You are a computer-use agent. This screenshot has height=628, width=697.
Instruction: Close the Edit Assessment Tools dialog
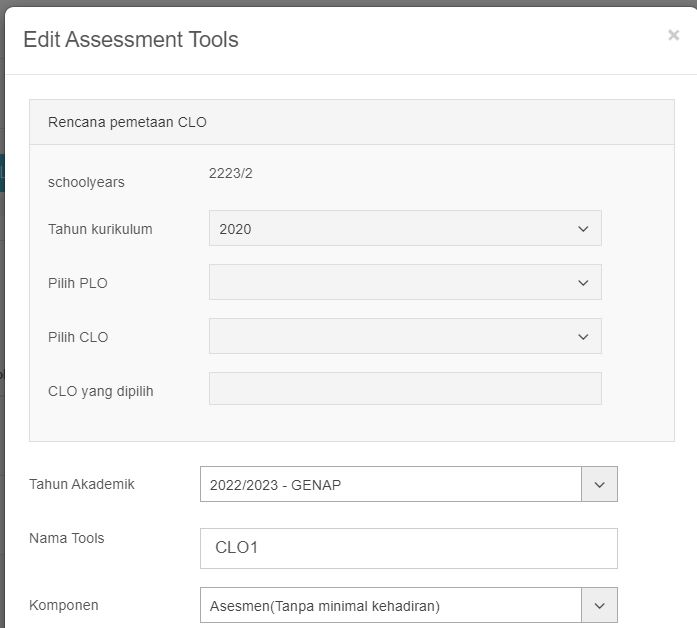coord(673,35)
